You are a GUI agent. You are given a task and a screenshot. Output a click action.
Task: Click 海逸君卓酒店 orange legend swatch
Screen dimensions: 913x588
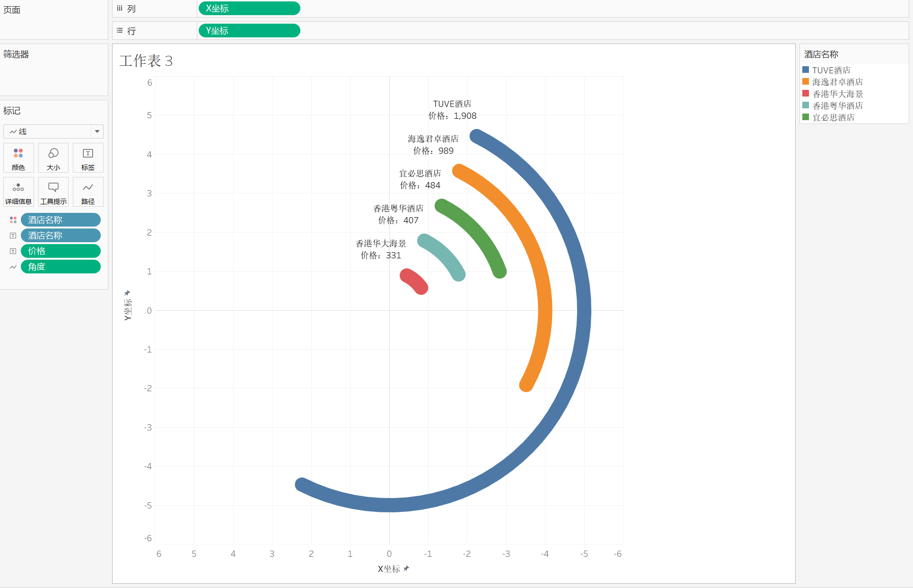pyautogui.click(x=806, y=82)
